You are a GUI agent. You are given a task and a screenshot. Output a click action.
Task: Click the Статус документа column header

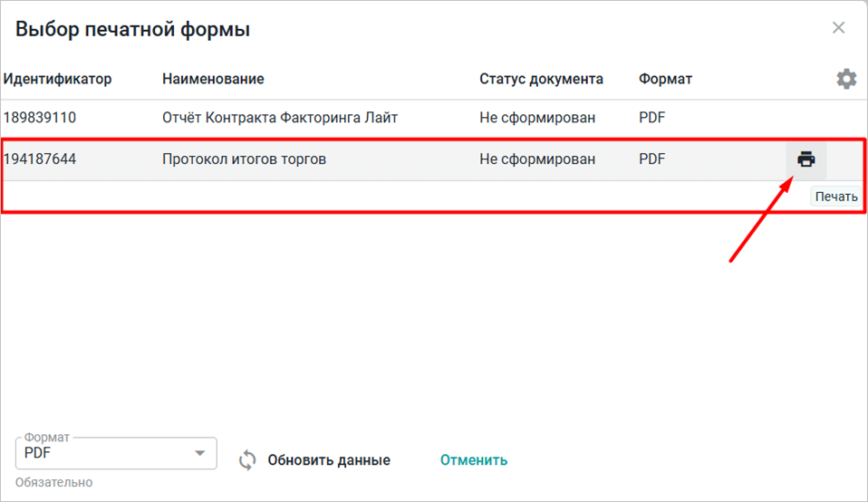[541, 79]
